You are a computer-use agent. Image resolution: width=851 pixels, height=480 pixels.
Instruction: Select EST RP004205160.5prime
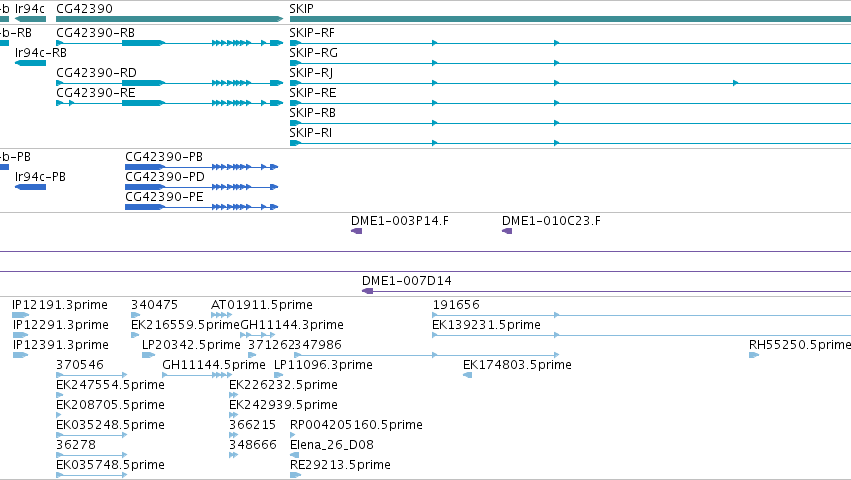pyautogui.click(x=293, y=435)
